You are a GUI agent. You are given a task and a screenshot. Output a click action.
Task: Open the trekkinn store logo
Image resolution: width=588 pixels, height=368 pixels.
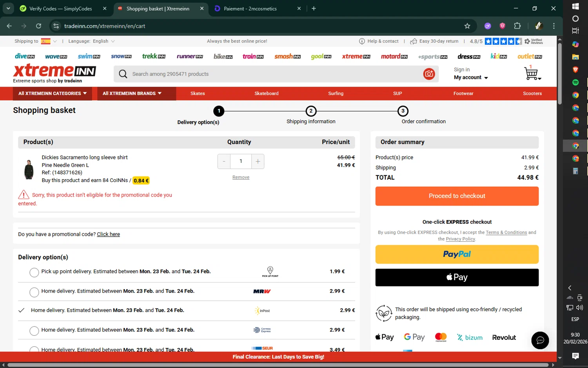click(154, 56)
